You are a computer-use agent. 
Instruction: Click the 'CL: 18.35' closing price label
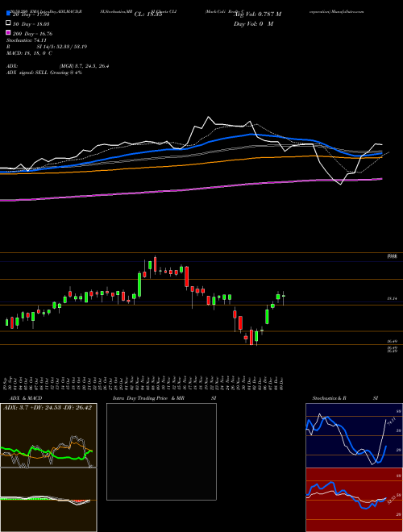pos(148,15)
